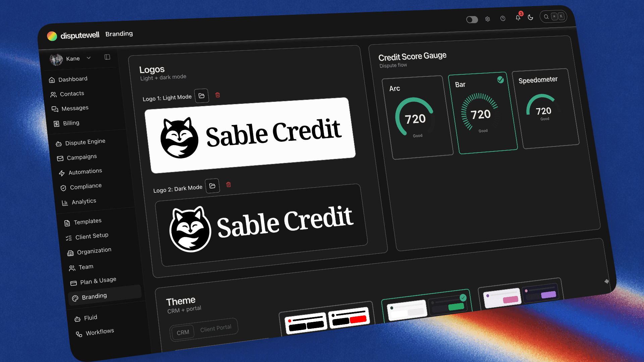Click the Organization building icon
The width and height of the screenshot is (644, 362).
click(70, 253)
